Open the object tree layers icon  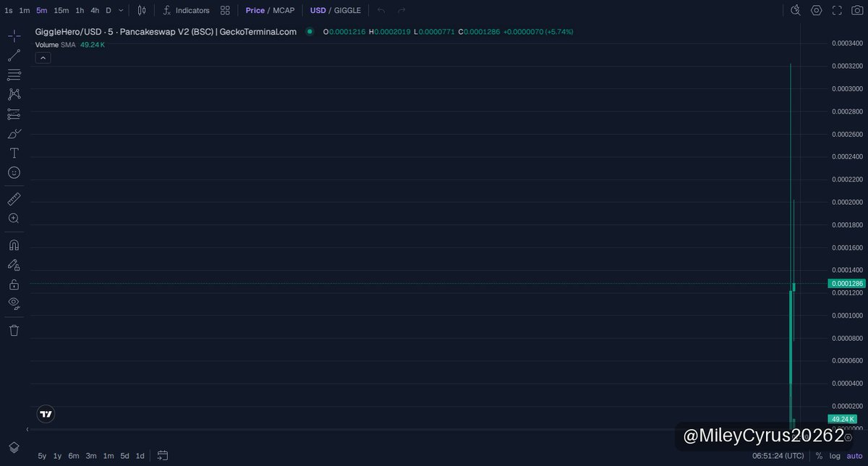pyautogui.click(x=14, y=447)
